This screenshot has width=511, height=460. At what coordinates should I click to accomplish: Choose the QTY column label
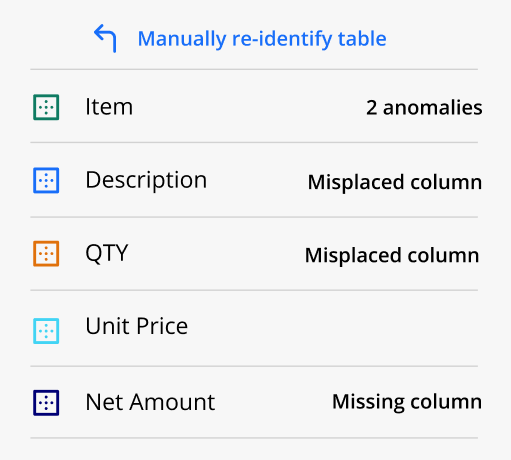(107, 253)
